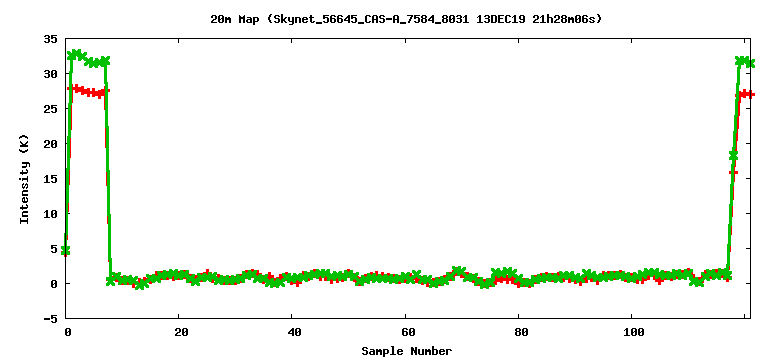Click the green peak marker near sample 1
This screenshot has width=768, height=360.
(x=73, y=54)
